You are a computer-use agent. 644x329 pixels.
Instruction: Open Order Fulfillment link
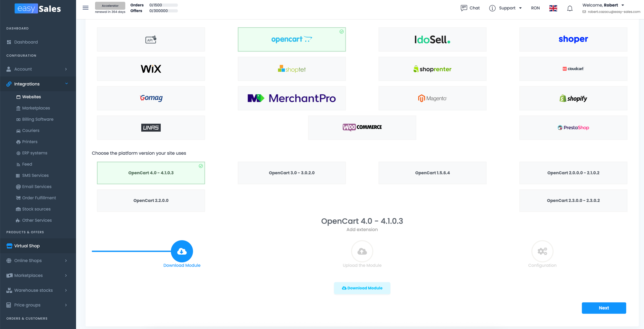pos(39,198)
